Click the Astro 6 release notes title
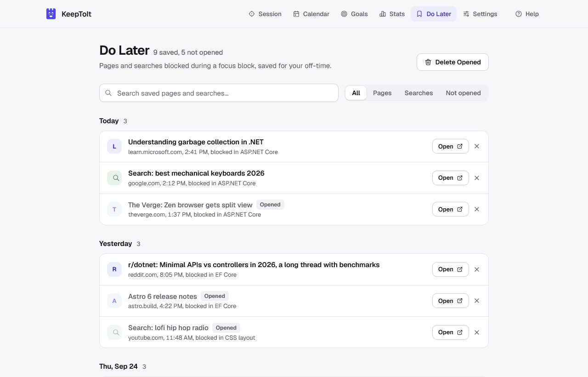Screen dimensions: 588x377 [x=163, y=296]
